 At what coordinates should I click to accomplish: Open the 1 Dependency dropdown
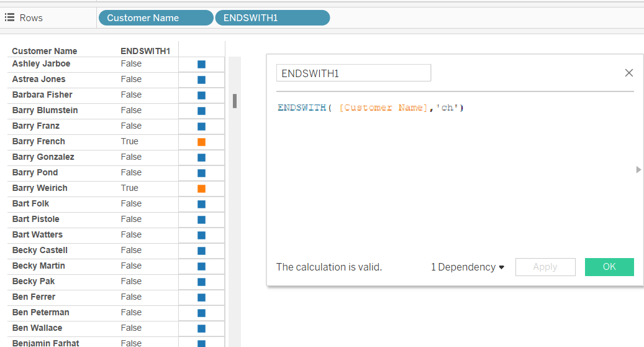pos(468,267)
